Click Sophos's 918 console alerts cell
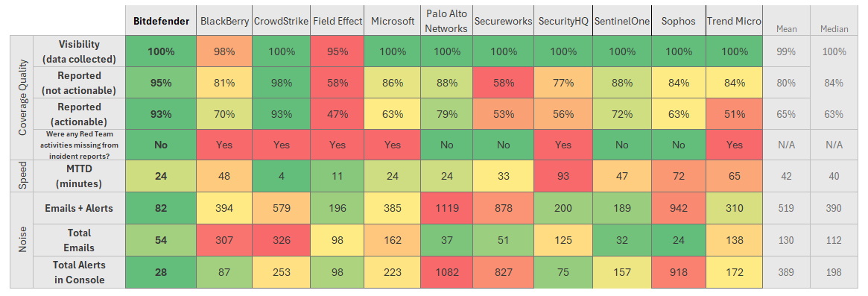This screenshot has width=868, height=296. click(679, 272)
